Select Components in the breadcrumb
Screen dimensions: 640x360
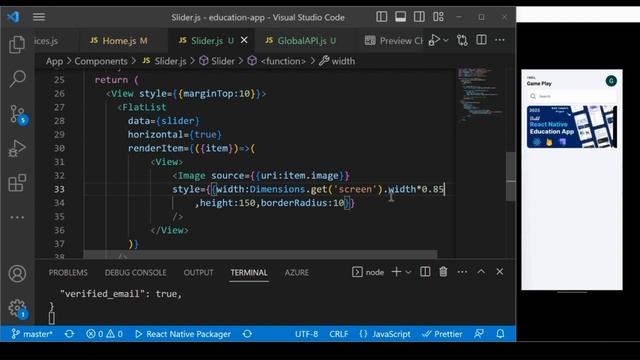click(101, 61)
